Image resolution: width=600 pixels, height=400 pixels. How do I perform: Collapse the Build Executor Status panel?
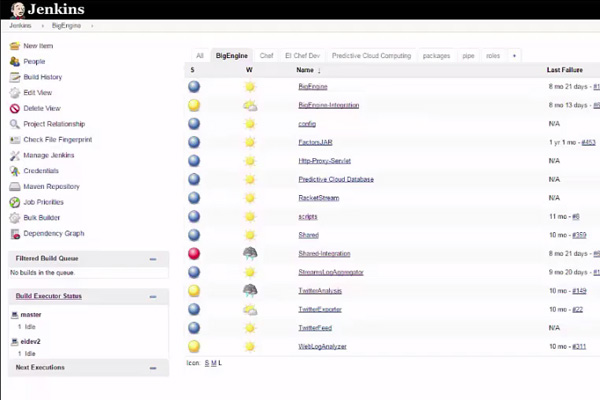click(x=153, y=297)
